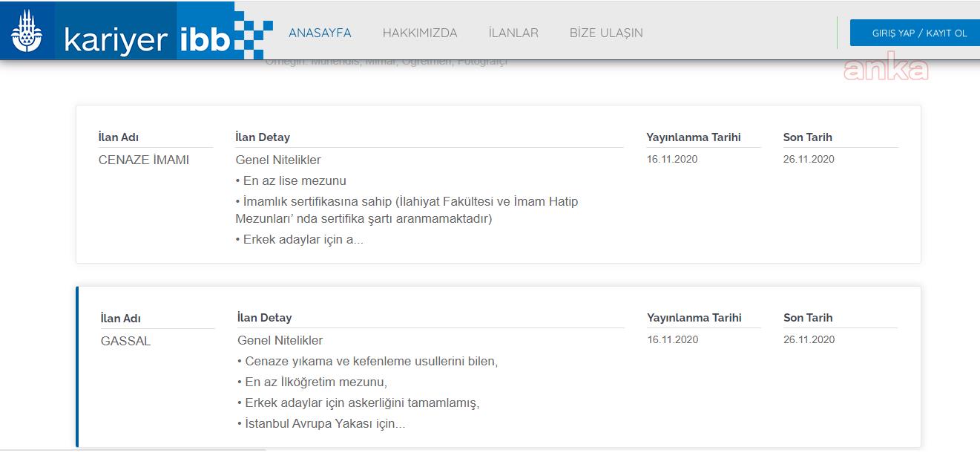Viewport: 980px width, 453px height.
Task: Click the Son Tarih header in GASSAL card
Action: tap(808, 318)
